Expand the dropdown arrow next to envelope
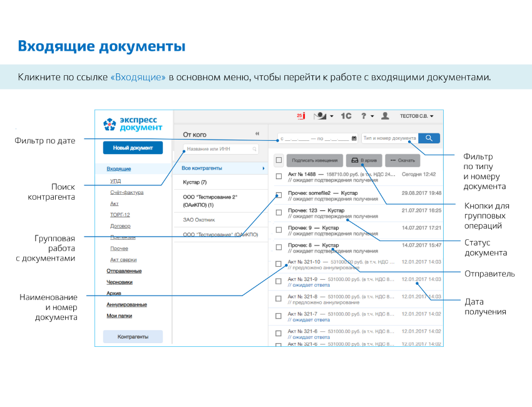The width and height of the screenshot is (532, 407). tap(332, 116)
